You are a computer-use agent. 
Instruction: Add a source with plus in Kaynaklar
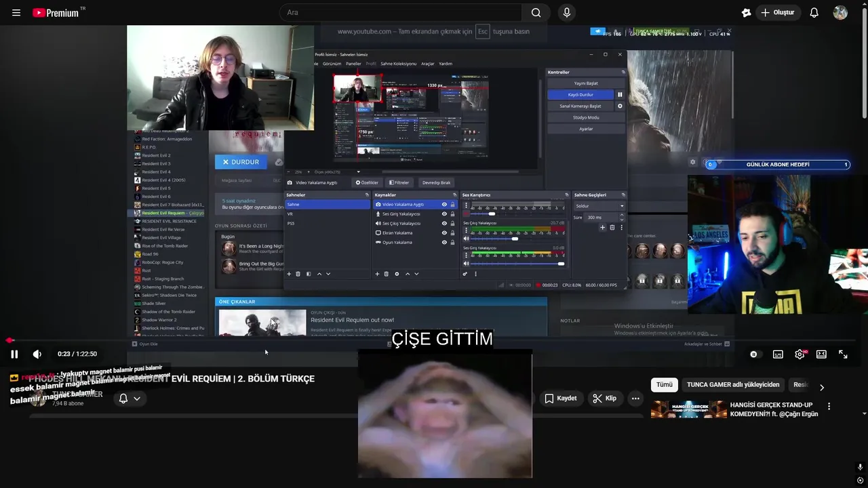(x=377, y=274)
